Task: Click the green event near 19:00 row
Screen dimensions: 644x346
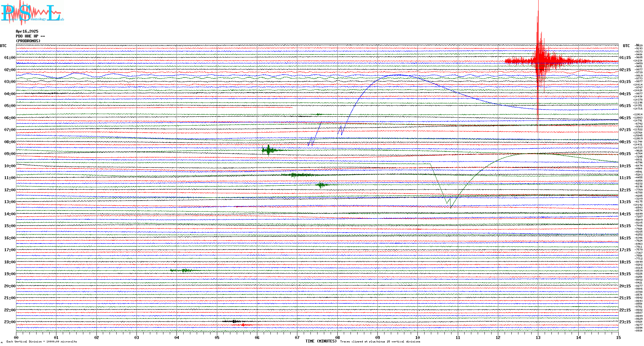Action: pyautogui.click(x=185, y=271)
